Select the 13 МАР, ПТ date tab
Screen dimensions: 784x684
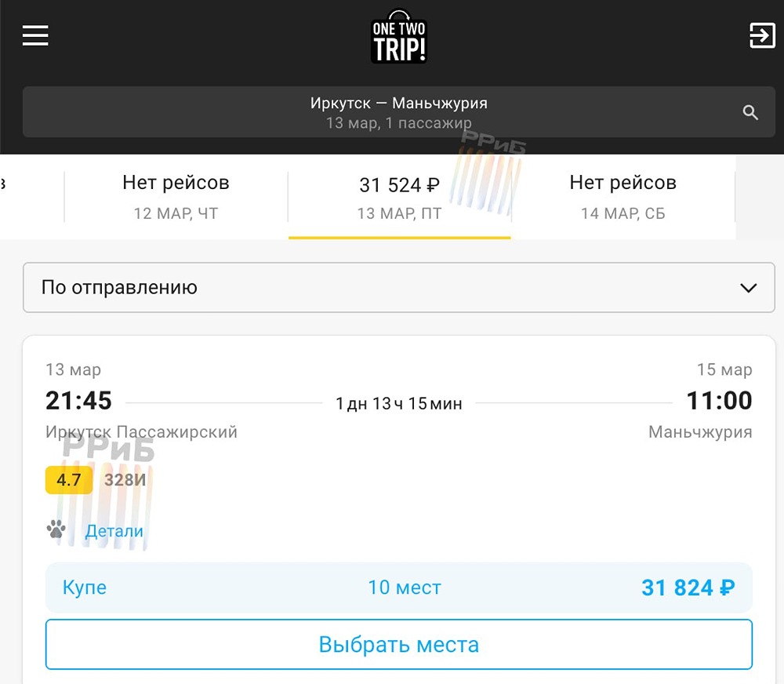[x=399, y=196]
